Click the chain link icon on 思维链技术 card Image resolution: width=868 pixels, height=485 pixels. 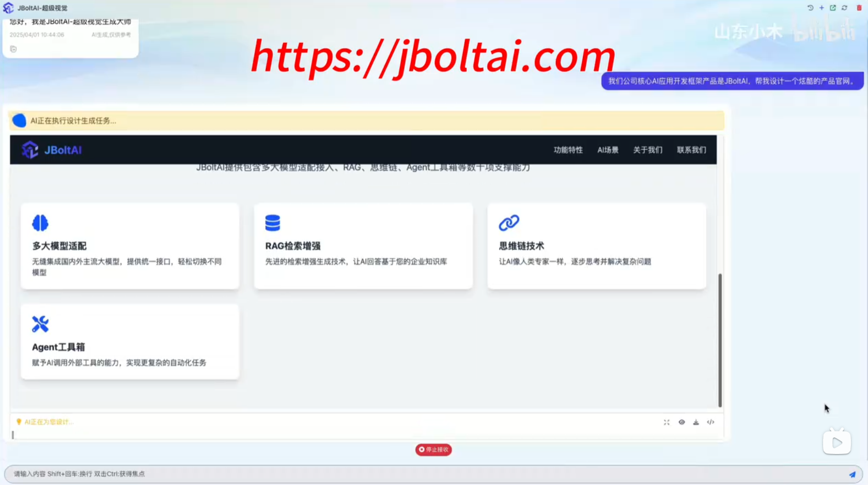(x=509, y=223)
